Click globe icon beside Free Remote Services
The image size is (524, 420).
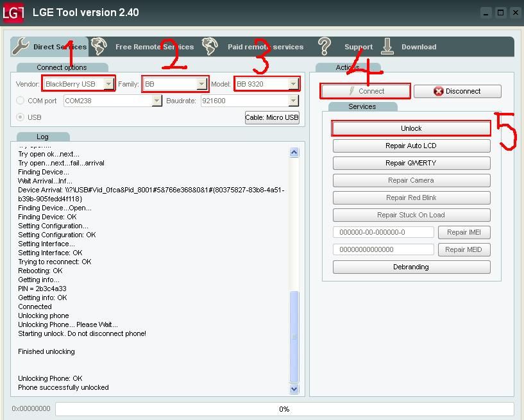[99, 46]
